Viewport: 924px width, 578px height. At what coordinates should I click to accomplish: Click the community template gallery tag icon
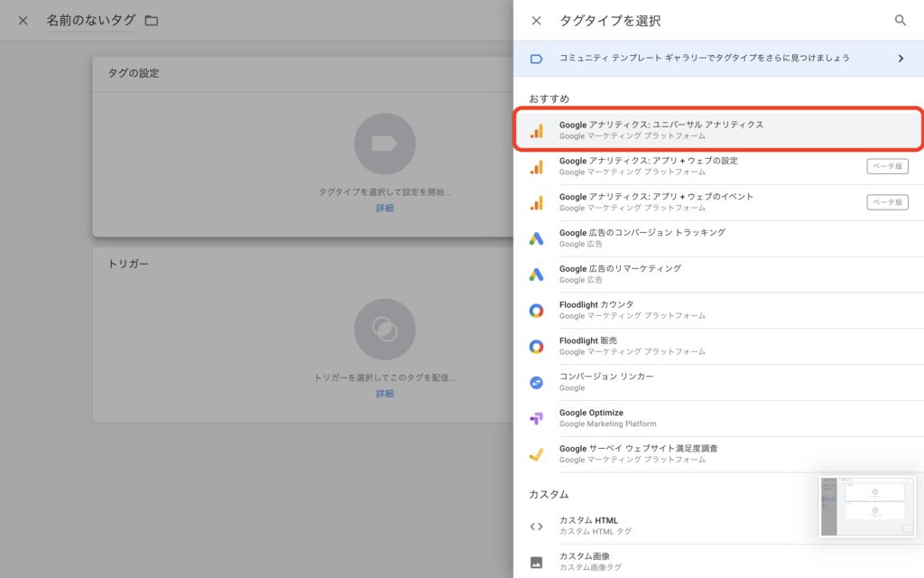click(x=536, y=59)
